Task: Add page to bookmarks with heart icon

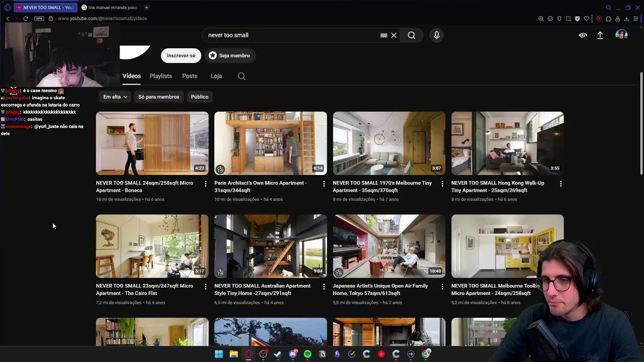Action: tap(586, 19)
